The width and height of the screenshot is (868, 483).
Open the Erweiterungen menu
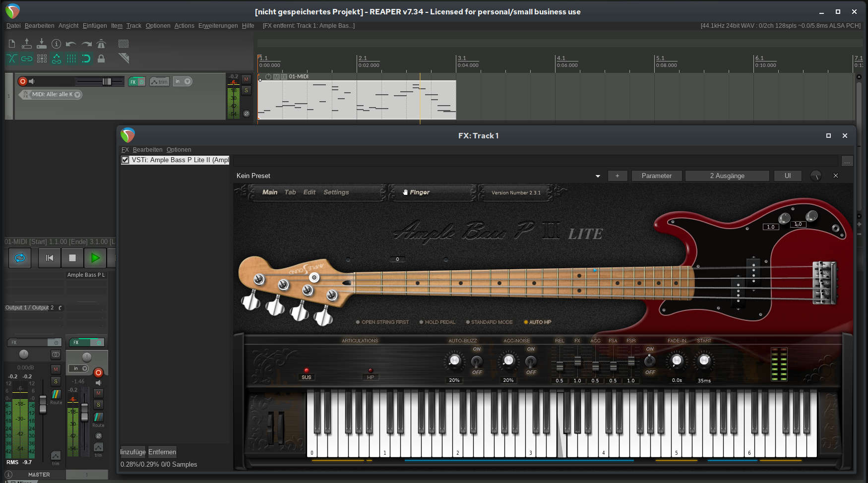(x=218, y=26)
